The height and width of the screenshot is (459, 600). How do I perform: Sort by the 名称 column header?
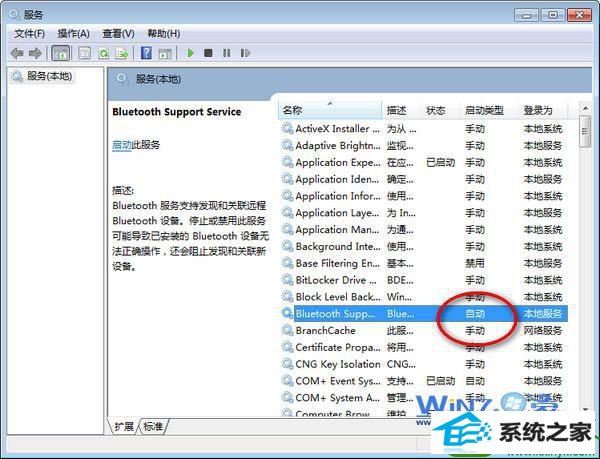330,111
